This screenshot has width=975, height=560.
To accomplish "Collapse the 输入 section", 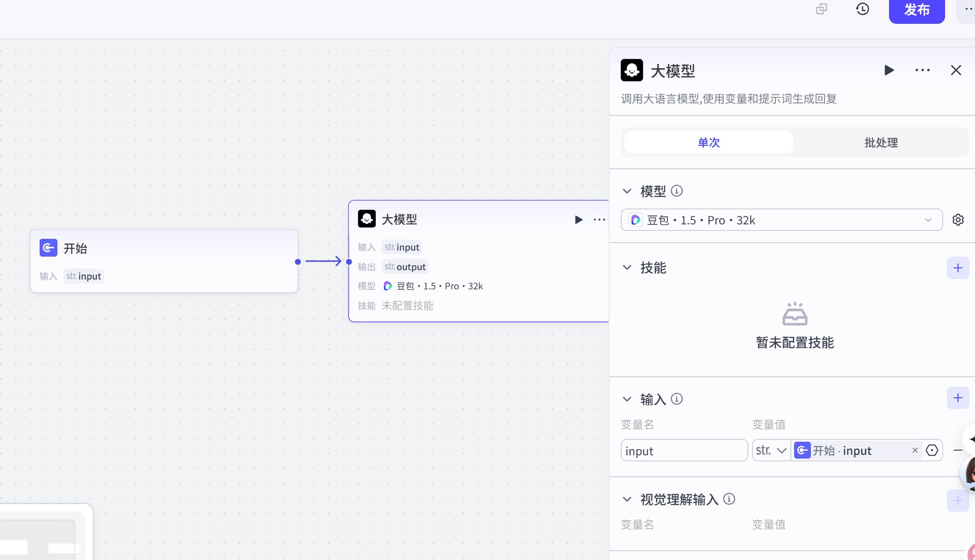I will tap(627, 399).
